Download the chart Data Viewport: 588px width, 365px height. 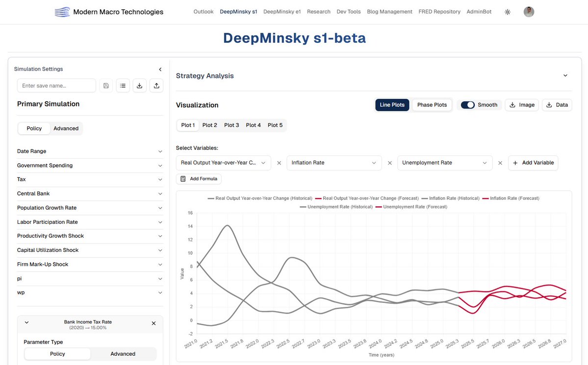pos(557,105)
